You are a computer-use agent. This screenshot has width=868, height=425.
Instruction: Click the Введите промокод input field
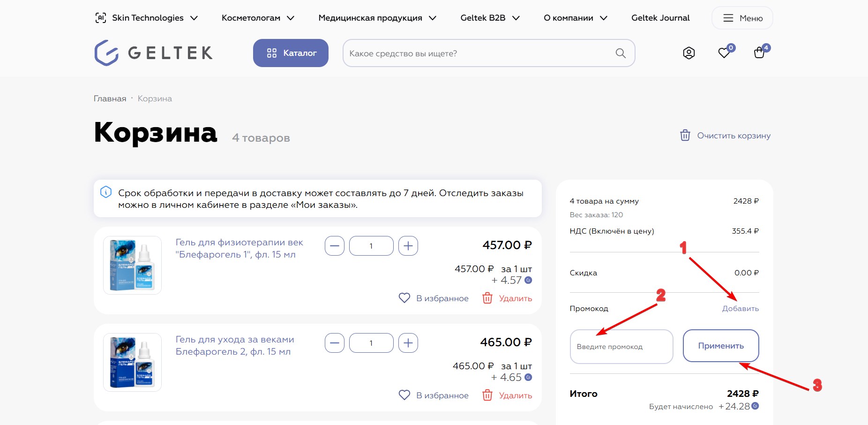click(621, 347)
